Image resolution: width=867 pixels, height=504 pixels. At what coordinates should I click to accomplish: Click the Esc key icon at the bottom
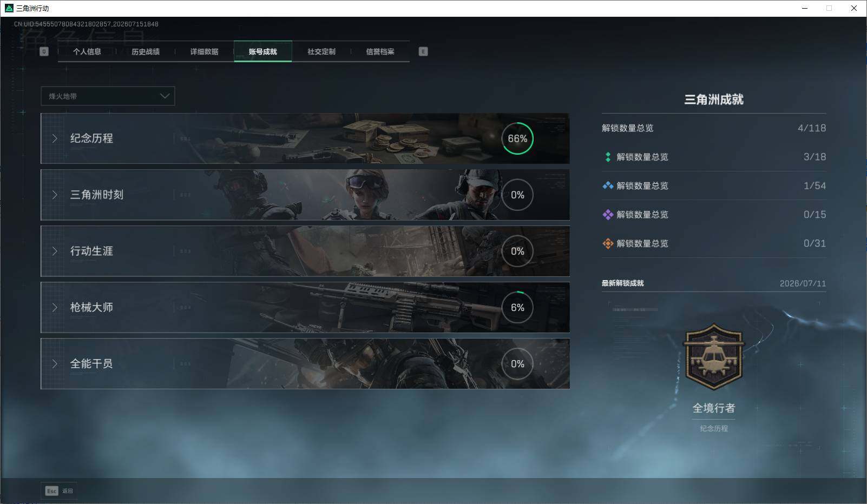[x=51, y=490]
